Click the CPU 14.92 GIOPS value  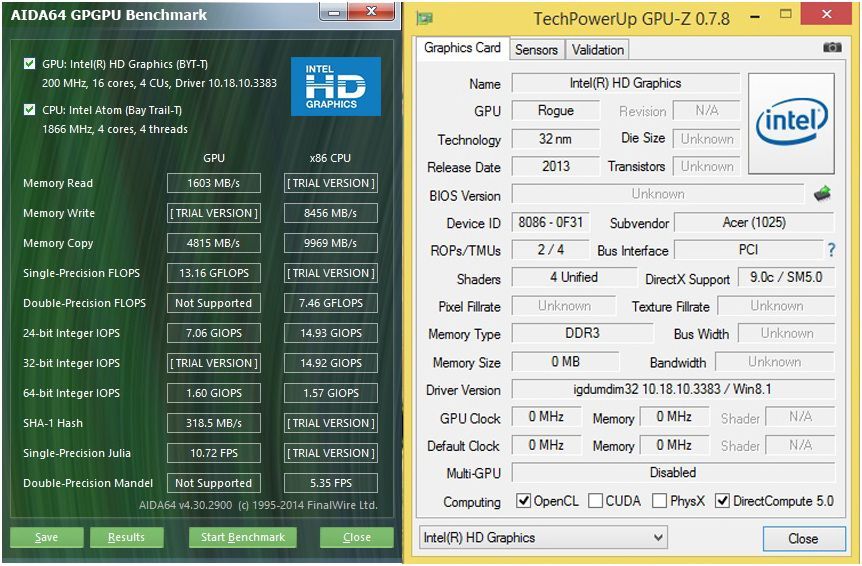(331, 363)
